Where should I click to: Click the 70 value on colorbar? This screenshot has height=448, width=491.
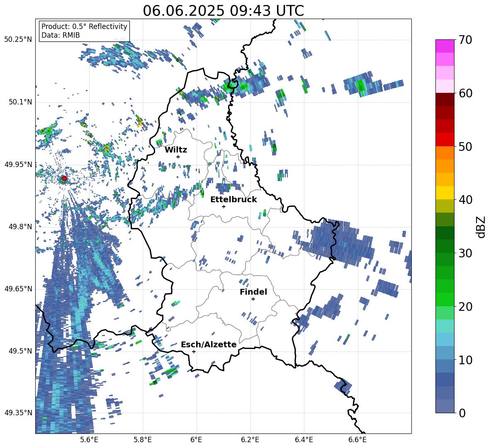coord(465,40)
